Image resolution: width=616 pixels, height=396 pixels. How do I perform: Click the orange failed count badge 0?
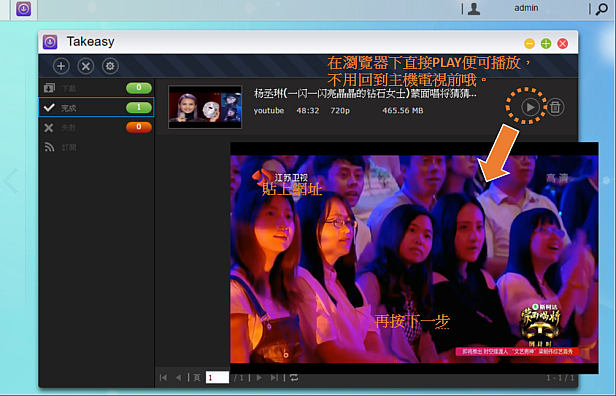[x=139, y=127]
